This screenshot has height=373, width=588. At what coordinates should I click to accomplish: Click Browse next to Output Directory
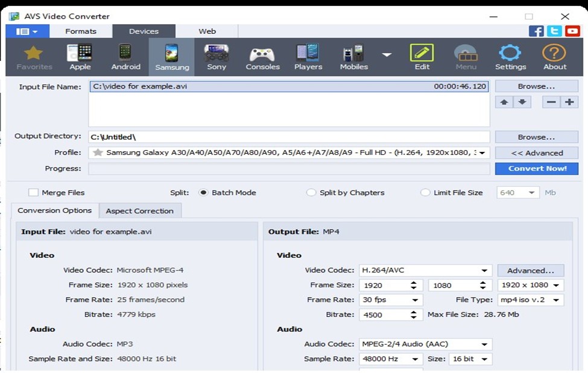536,137
